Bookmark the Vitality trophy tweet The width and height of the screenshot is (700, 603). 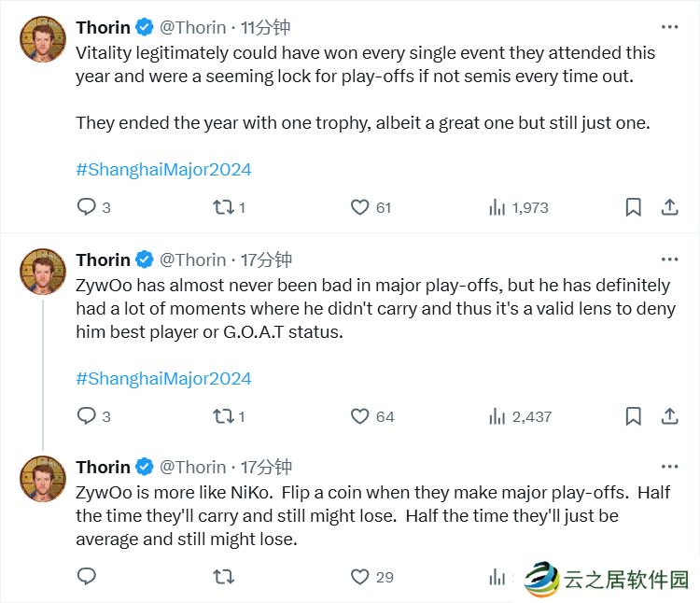point(633,207)
